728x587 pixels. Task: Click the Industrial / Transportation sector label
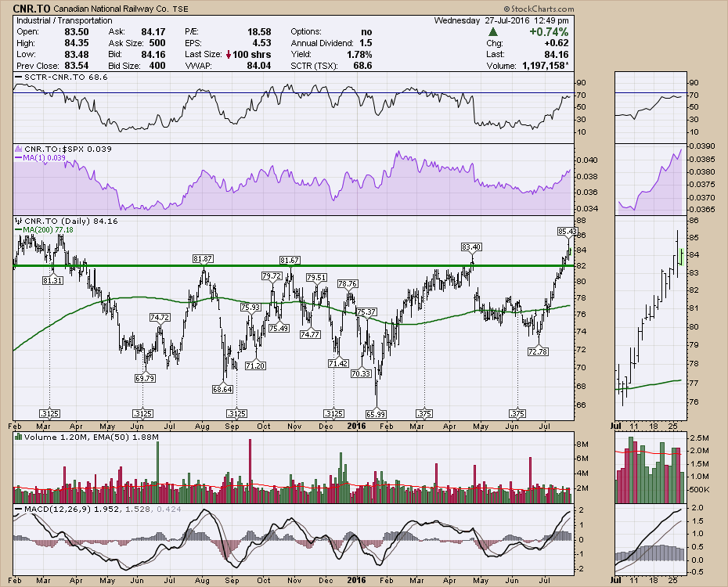pyautogui.click(x=64, y=20)
